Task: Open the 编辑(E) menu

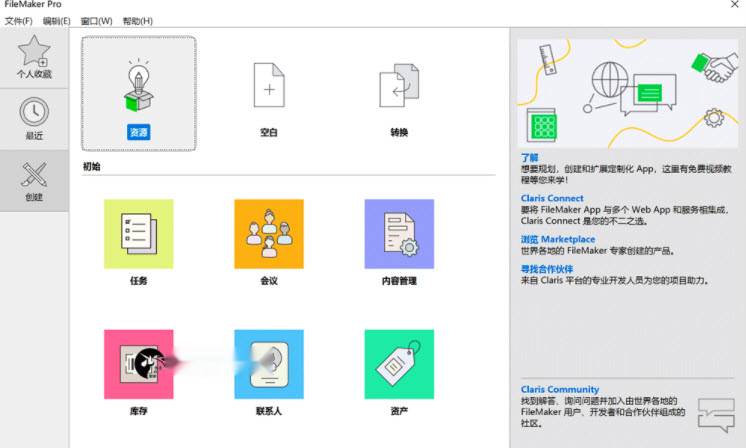Action: 56,21
